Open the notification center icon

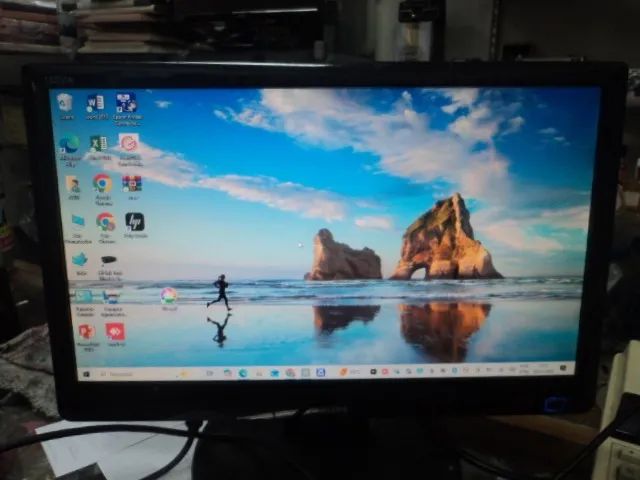[x=564, y=369]
